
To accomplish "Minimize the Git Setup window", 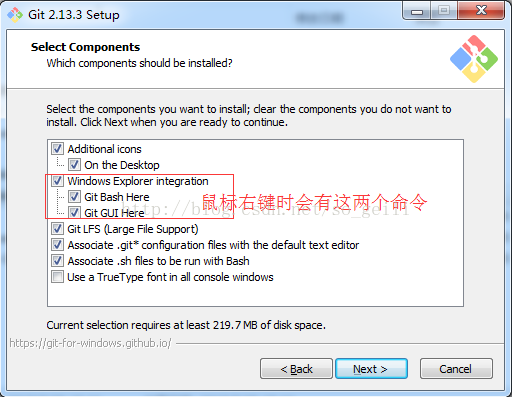I will [x=417, y=11].
